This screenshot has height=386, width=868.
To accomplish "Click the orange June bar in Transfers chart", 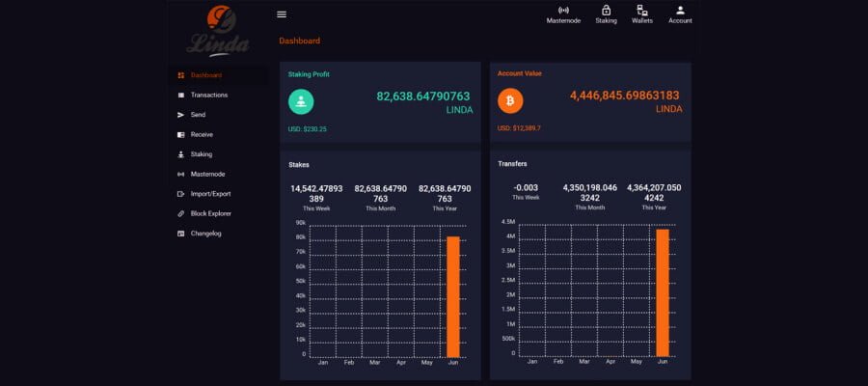I will tap(663, 292).
